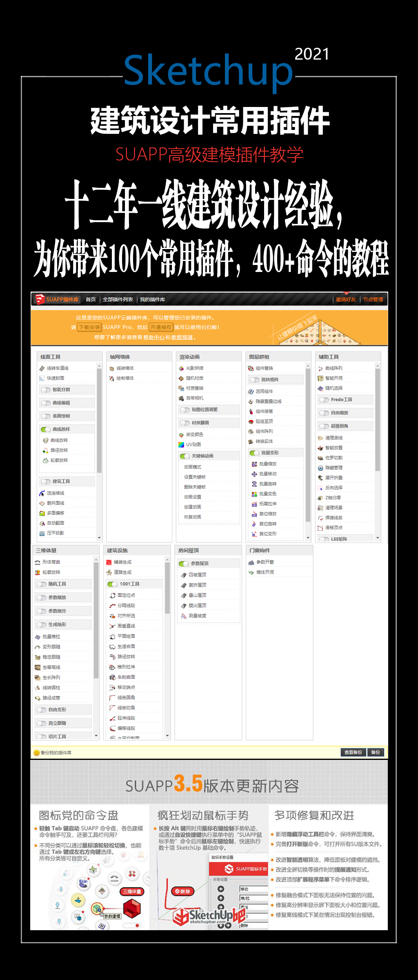Viewport: 418px width, 980px height.
Task: Open the 我的插件库 tab
Action: tap(153, 300)
